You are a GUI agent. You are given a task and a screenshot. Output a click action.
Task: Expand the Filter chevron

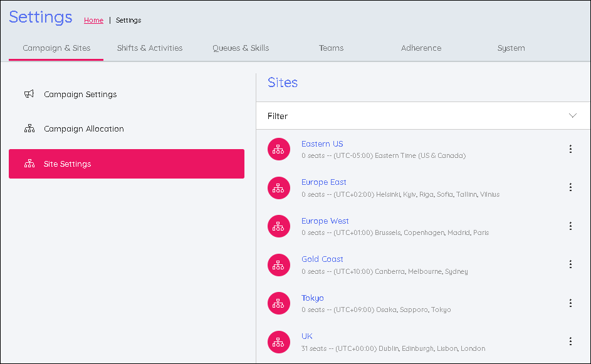point(572,116)
